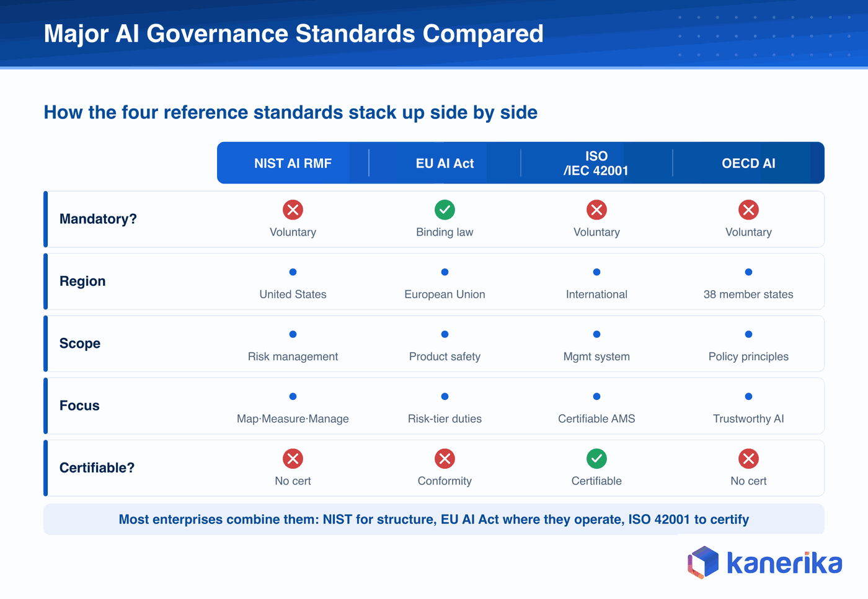Select the OECD AI column header
The width and height of the screenshot is (868, 599).
pos(748,163)
